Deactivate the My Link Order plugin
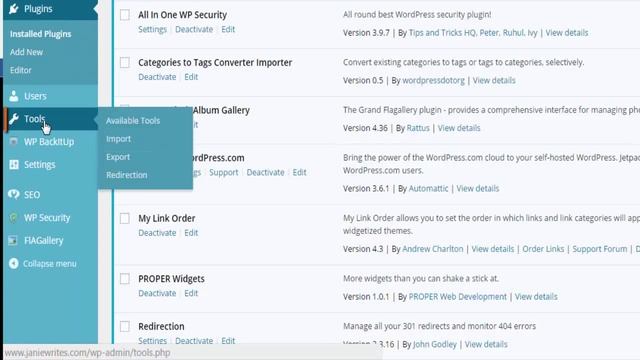Image resolution: width=640 pixels, height=360 pixels. (x=157, y=233)
